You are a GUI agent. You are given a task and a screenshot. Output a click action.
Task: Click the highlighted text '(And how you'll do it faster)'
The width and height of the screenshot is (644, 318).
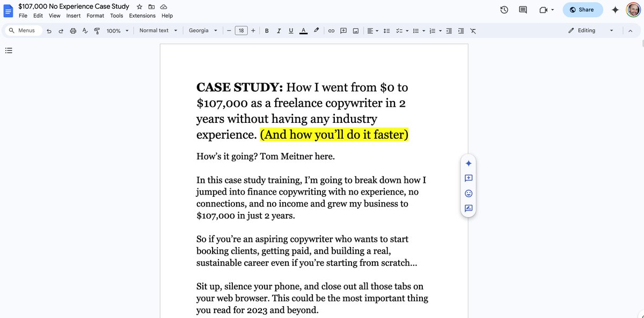click(334, 134)
